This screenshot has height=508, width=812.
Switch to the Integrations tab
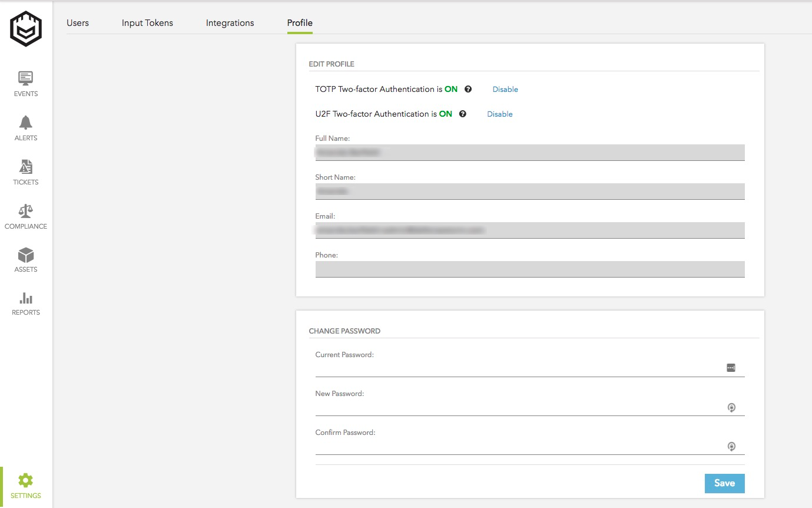(230, 23)
